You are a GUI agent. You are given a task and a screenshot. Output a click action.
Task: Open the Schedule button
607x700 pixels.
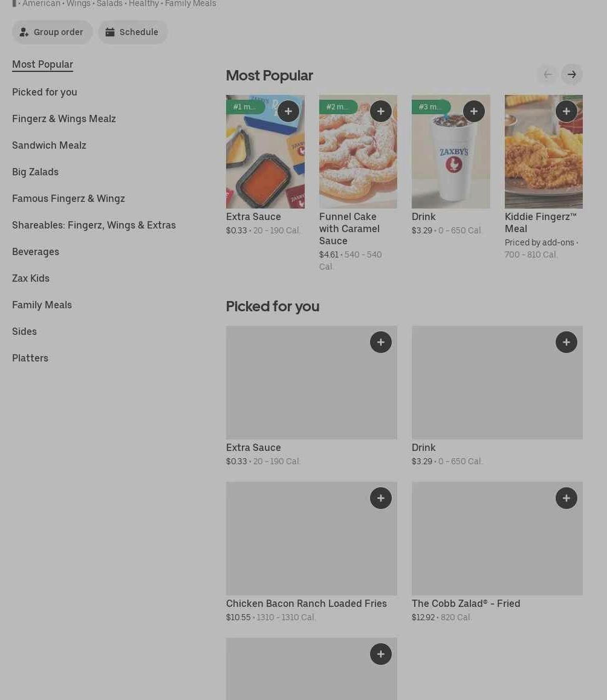pyautogui.click(x=133, y=32)
